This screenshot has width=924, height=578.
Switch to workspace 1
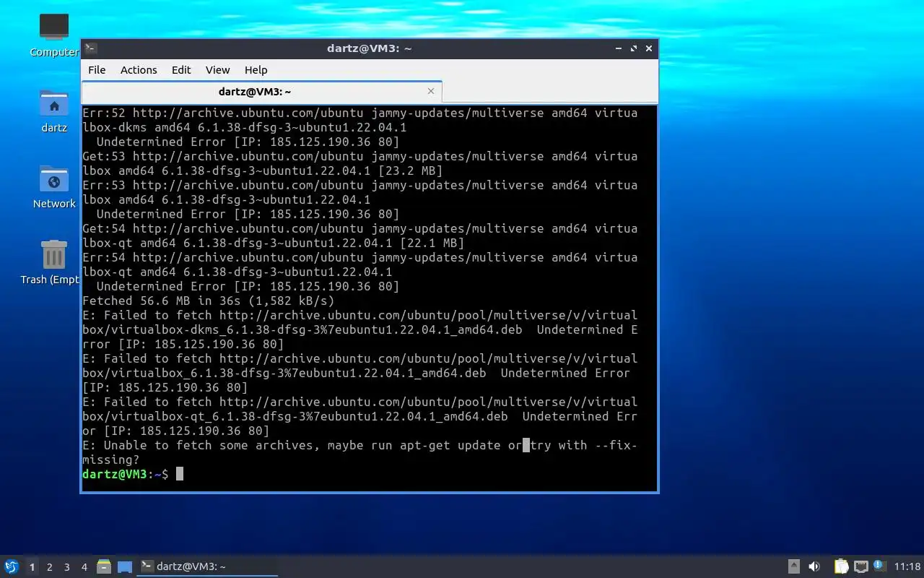pos(32,567)
